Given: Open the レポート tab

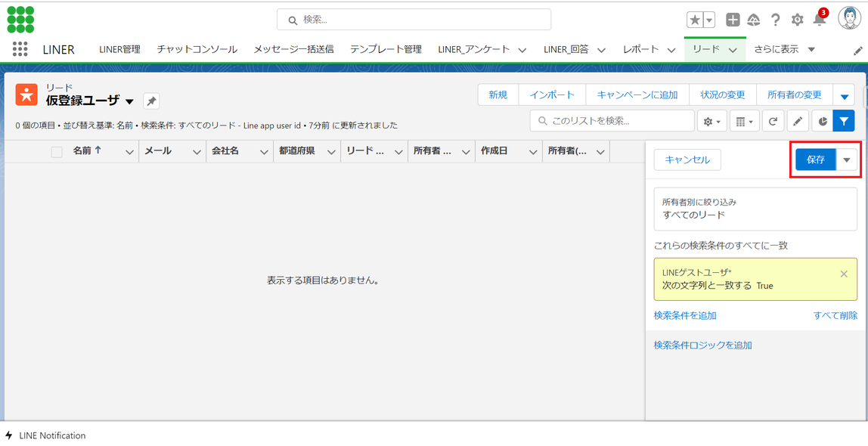Looking at the screenshot, I should click(640, 49).
